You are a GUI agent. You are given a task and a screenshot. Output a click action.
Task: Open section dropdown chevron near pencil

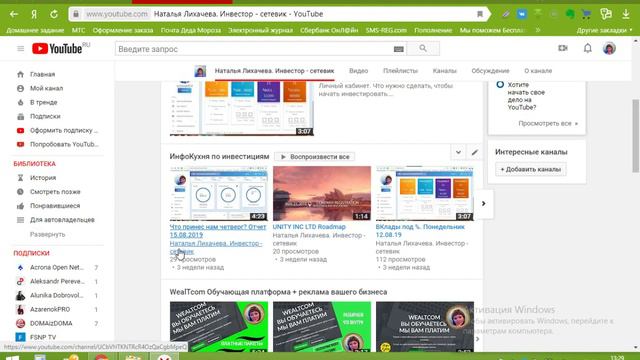click(458, 152)
